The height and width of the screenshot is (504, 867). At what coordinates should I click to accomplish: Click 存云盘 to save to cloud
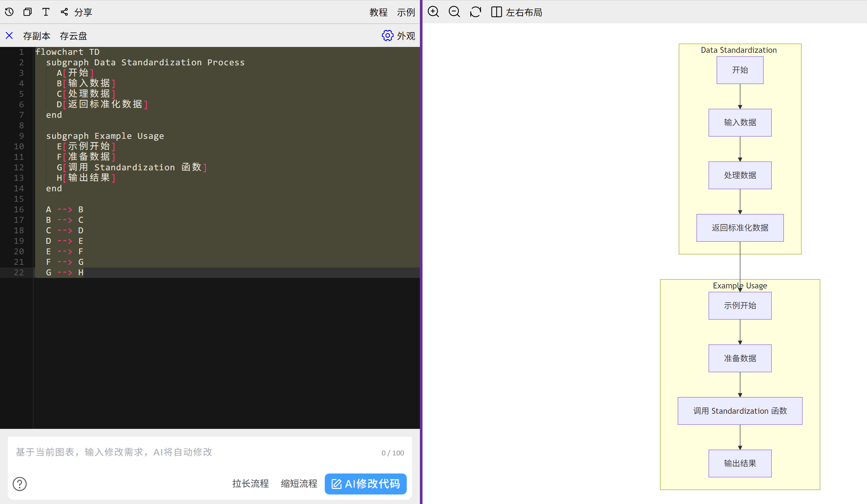tap(73, 36)
